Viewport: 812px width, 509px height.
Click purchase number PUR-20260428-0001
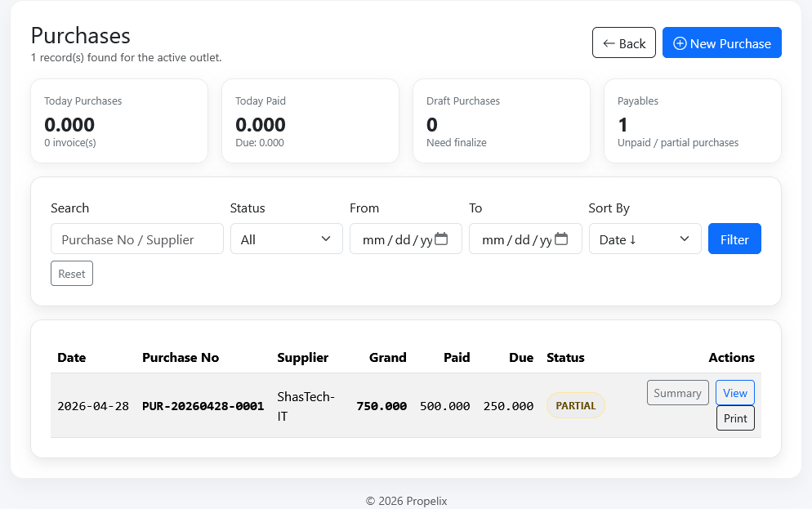203,406
